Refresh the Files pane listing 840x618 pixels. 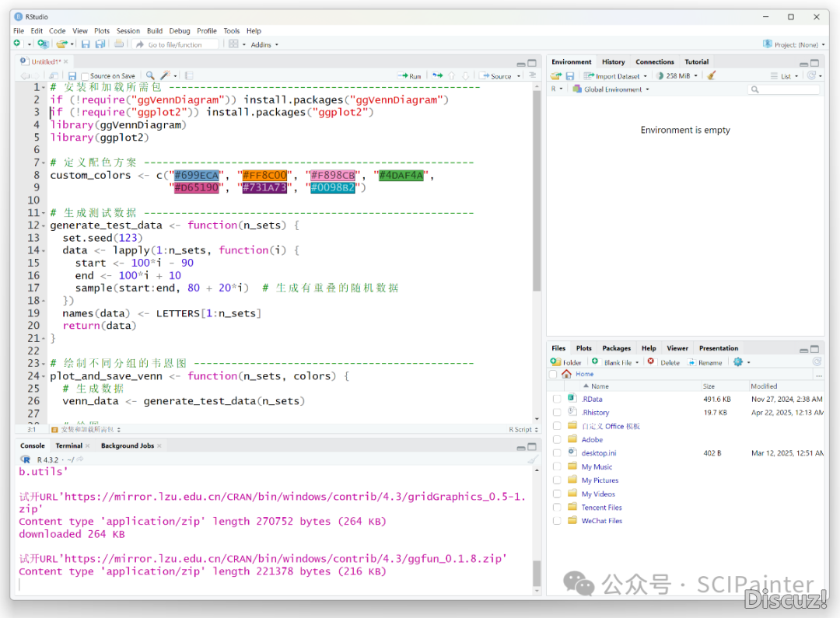(x=817, y=362)
